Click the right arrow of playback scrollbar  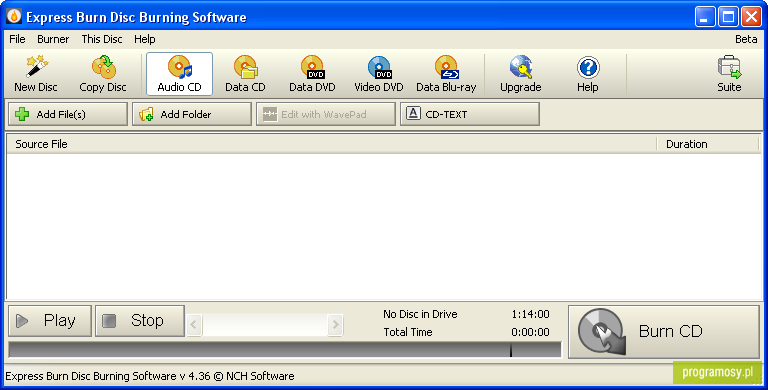(x=336, y=324)
